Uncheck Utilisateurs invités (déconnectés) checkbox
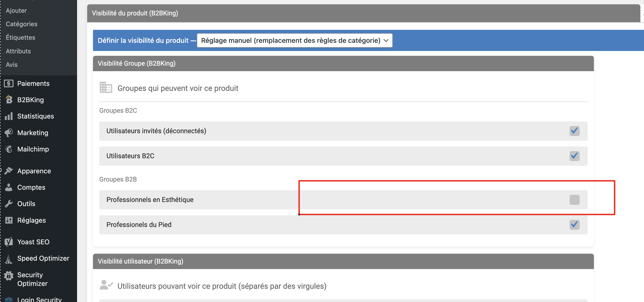Screen dimensions: 644x302 [574, 131]
